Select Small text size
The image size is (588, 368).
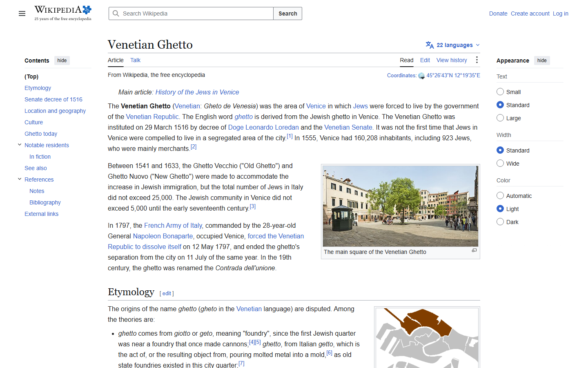point(500,92)
